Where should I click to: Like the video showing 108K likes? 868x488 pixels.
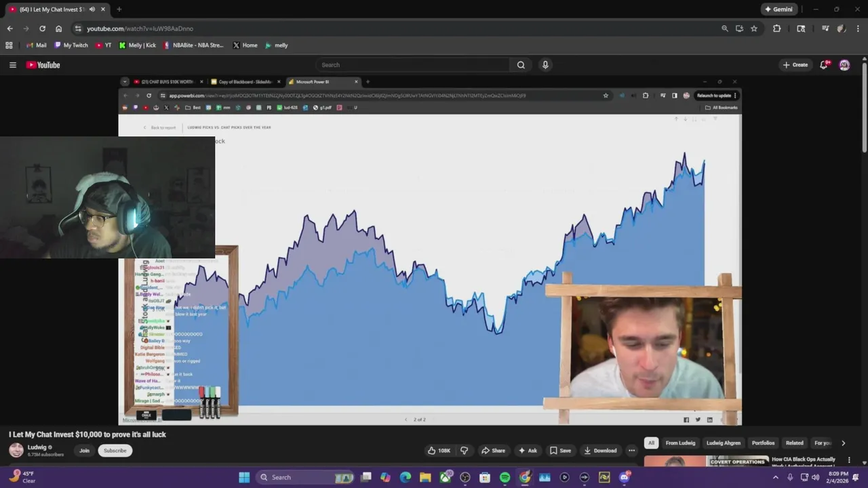(439, 450)
